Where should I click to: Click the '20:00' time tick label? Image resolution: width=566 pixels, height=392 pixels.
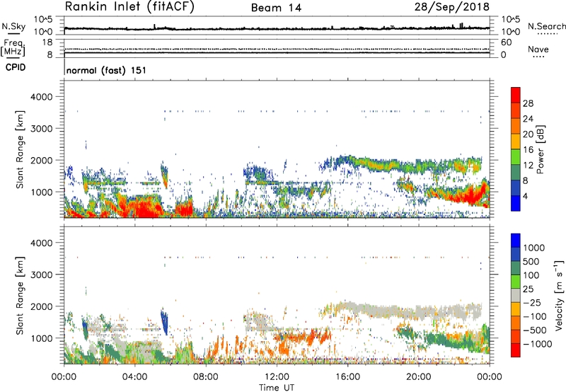[418, 377]
